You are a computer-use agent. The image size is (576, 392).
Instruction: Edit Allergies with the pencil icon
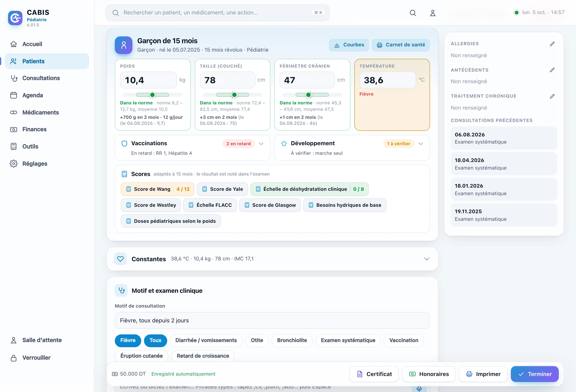coord(552,44)
